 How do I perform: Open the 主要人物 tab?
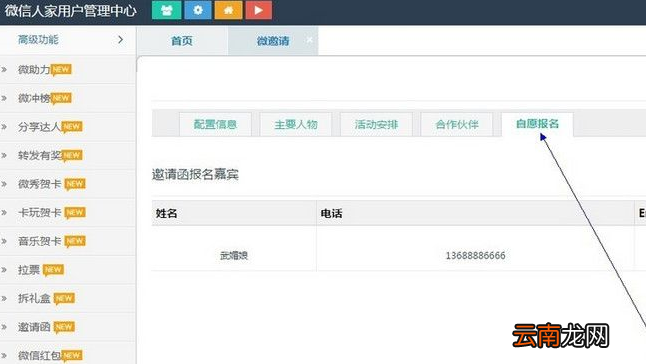point(296,124)
